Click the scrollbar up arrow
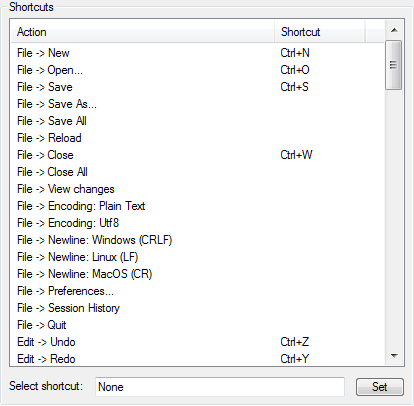Viewport: 414px width, 406px height. 394,30
